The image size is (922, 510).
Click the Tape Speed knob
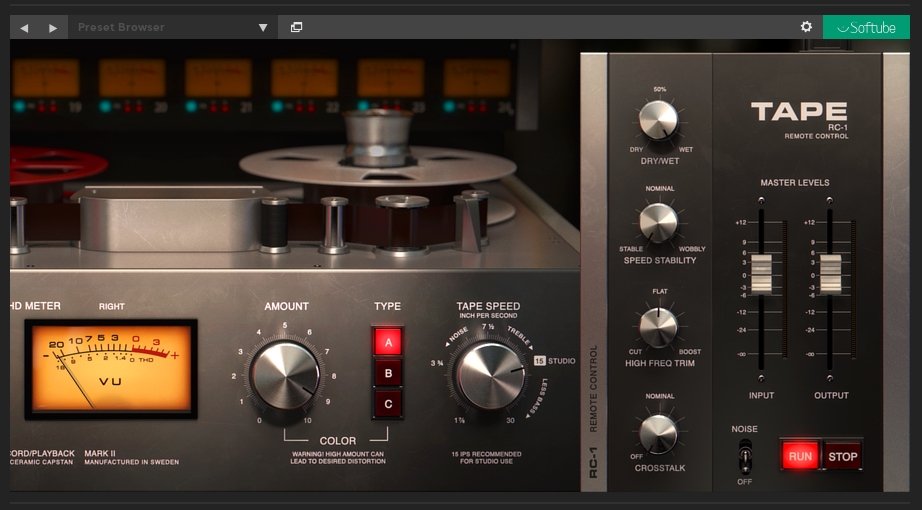pyautogui.click(x=491, y=375)
